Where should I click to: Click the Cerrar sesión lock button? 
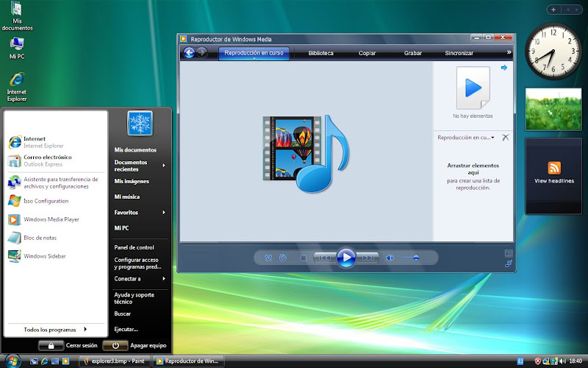coord(51,345)
